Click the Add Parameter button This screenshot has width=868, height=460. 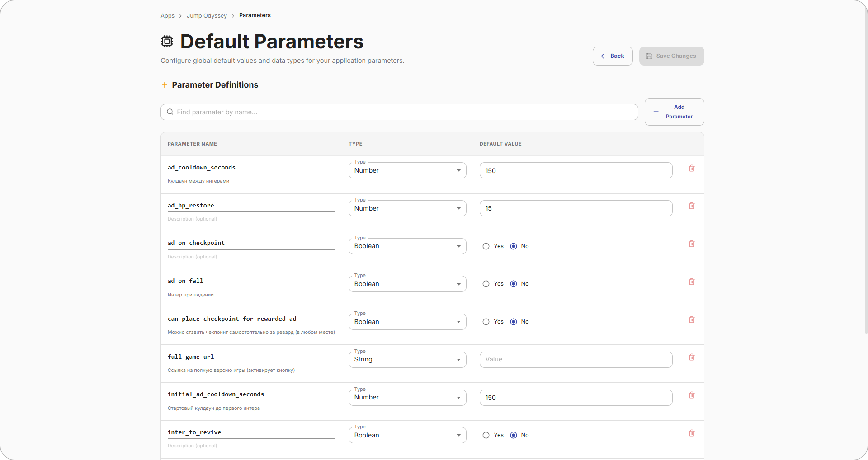pyautogui.click(x=674, y=112)
